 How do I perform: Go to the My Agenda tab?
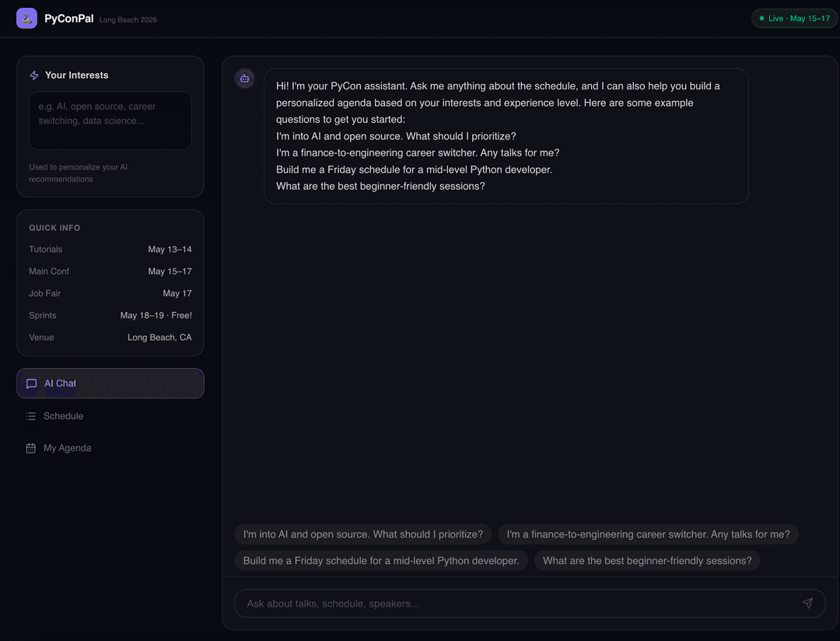[110, 448]
